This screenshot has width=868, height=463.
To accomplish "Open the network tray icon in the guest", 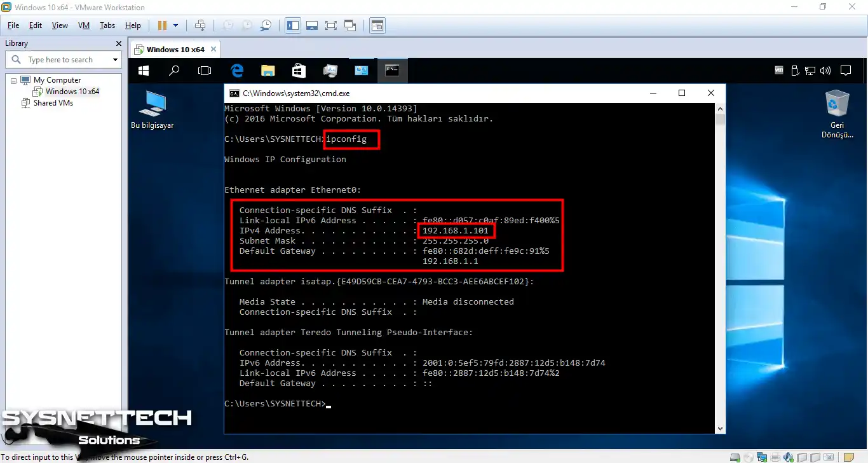I will (810, 71).
